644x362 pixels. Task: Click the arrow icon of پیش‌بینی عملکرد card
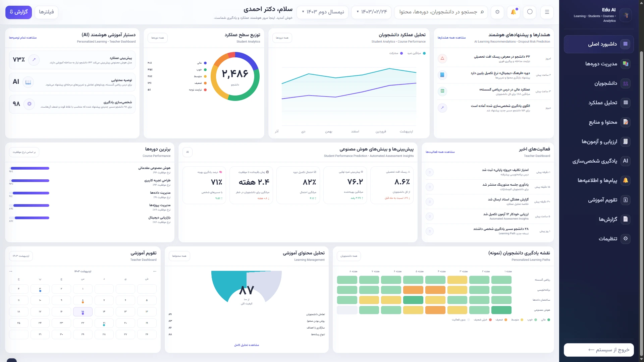click(x=34, y=60)
